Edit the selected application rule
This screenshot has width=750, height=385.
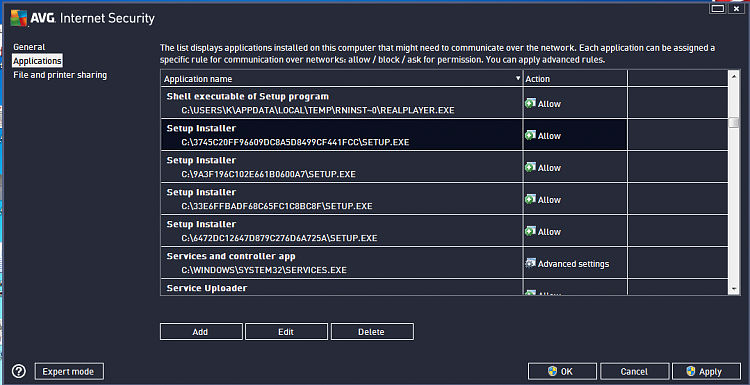click(x=286, y=332)
